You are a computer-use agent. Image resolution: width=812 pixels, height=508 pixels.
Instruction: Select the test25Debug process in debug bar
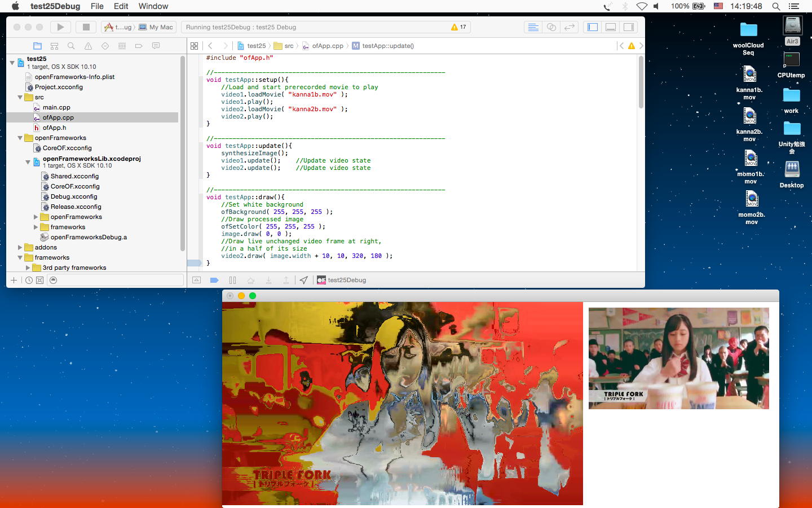click(x=342, y=280)
